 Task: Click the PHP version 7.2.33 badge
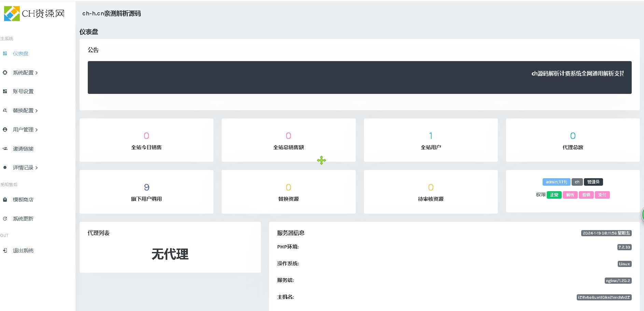coord(625,247)
